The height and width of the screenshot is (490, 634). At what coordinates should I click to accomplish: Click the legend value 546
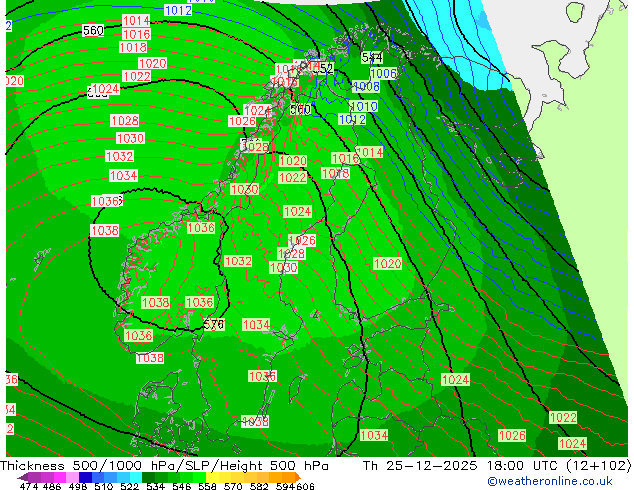point(182,486)
